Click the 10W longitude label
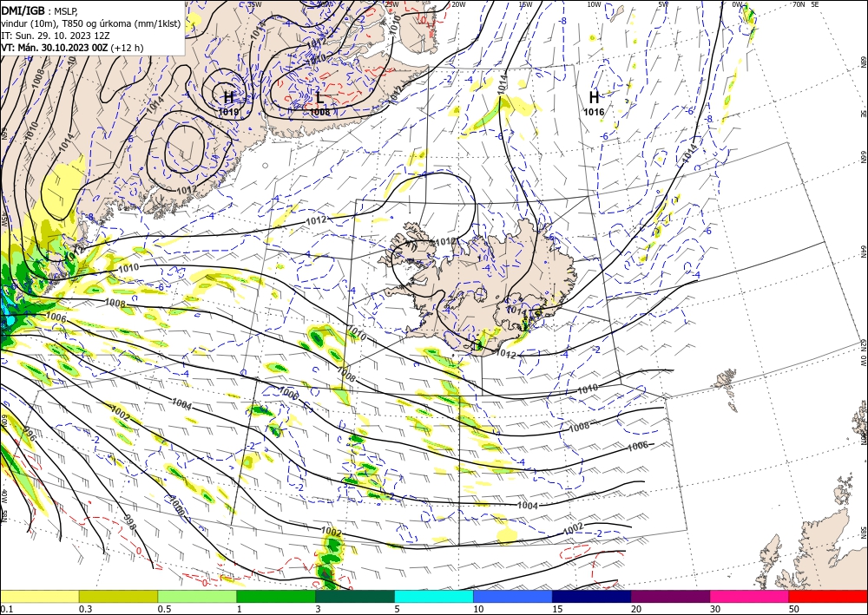This screenshot has width=868, height=615. 594,4
